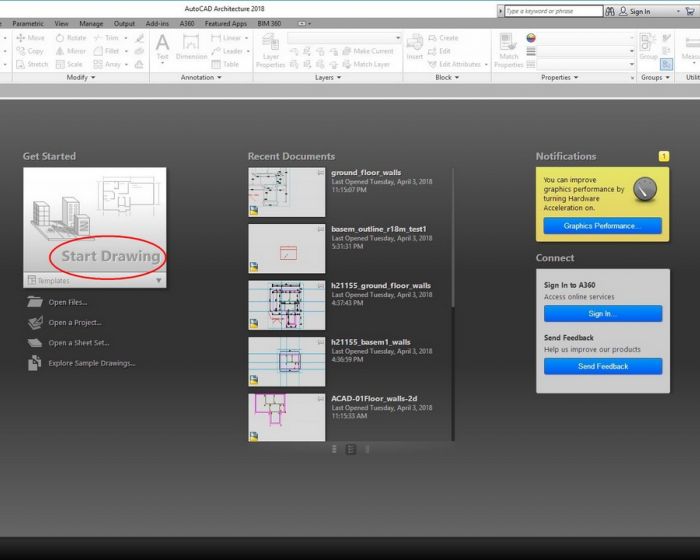Click the Match Properties tool
This screenshot has height=560, width=700.
pos(508,51)
